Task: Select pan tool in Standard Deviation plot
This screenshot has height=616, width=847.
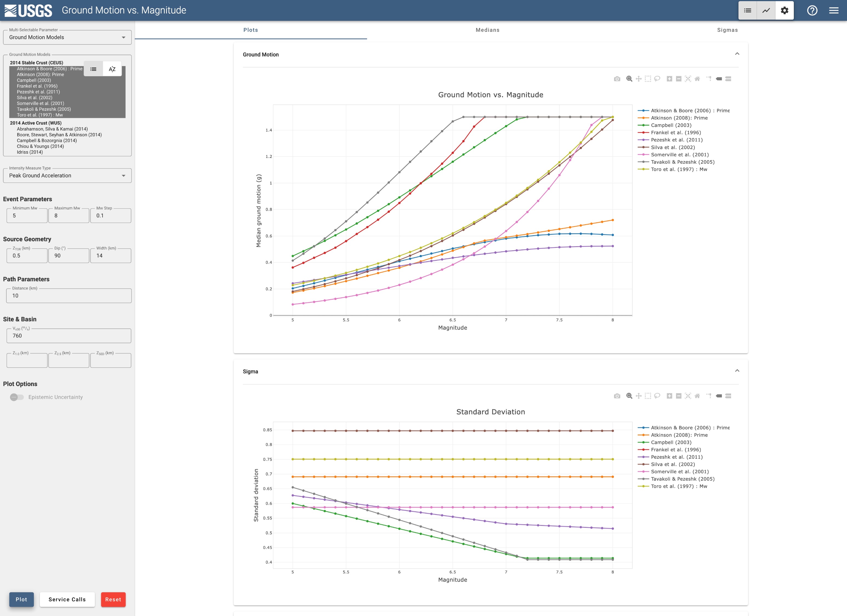Action: pos(639,396)
